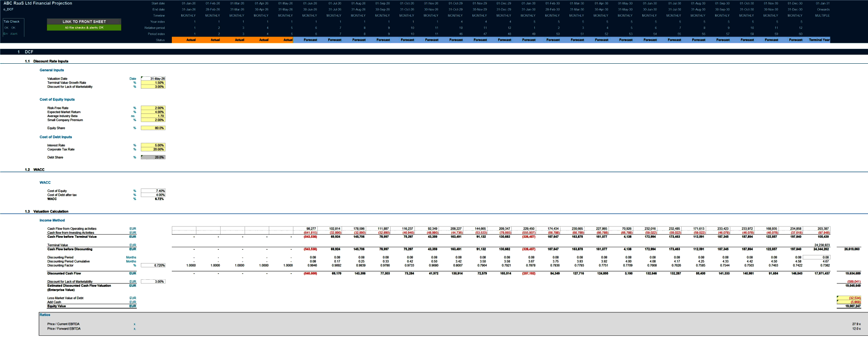Viewport: 868px width, 339px height.
Task: Select the Small Company Premium 2.00% input
Action: (153, 120)
